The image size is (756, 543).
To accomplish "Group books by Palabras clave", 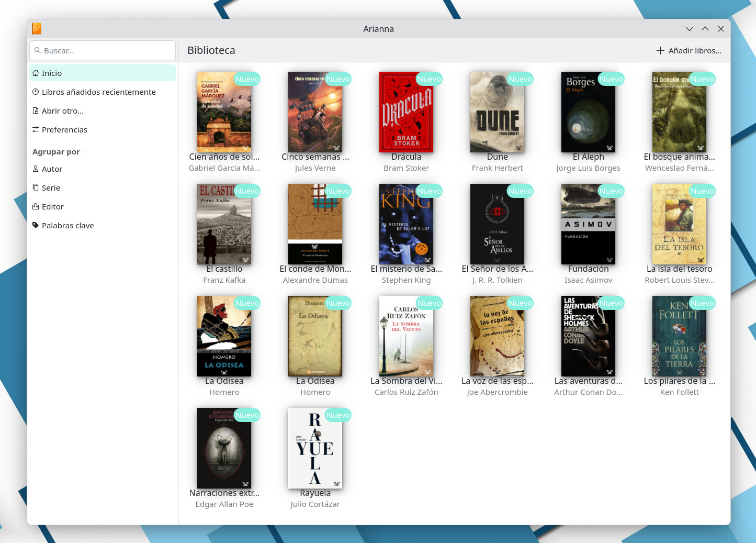I will pos(103,226).
